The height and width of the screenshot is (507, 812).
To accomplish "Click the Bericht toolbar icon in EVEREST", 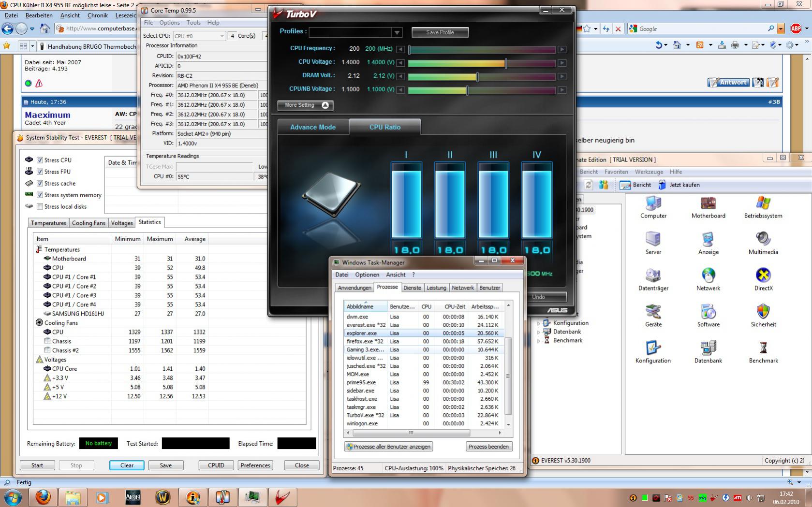I will click(635, 185).
